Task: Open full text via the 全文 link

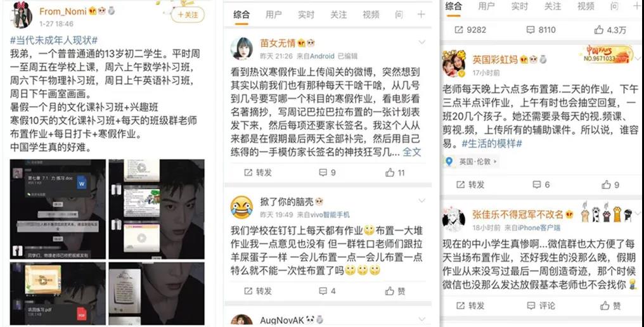Action: click(411, 152)
